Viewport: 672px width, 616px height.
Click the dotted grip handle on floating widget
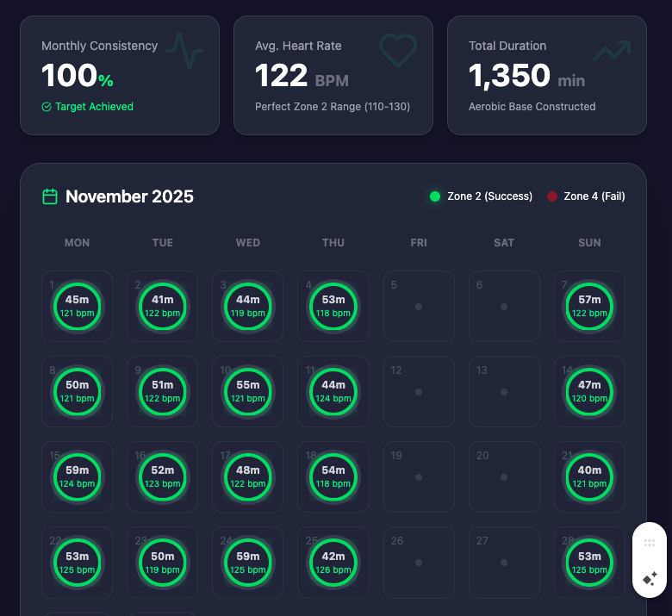(650, 543)
